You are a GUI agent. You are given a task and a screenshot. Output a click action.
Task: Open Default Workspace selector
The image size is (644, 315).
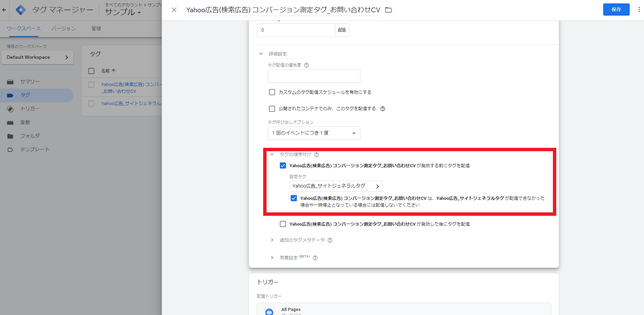pyautogui.click(x=37, y=57)
